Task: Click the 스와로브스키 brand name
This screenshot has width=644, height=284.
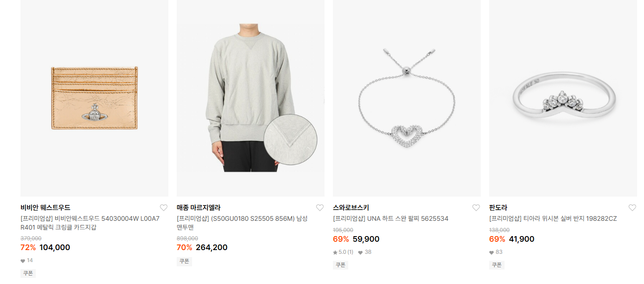Action: click(x=351, y=208)
